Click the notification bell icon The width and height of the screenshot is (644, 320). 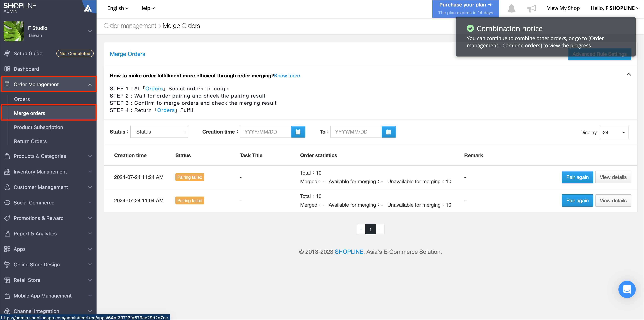[511, 8]
